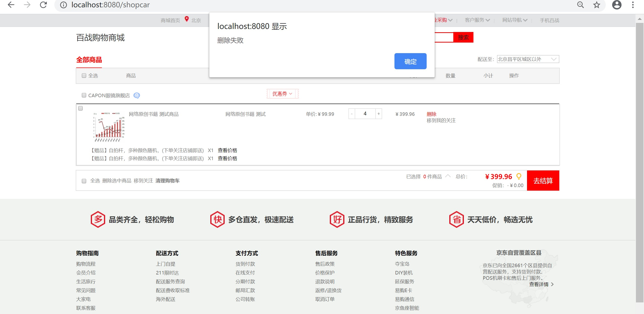Image resolution: width=644 pixels, height=314 pixels.
Task: Decrease quantity with the minus button
Action: pyautogui.click(x=352, y=114)
